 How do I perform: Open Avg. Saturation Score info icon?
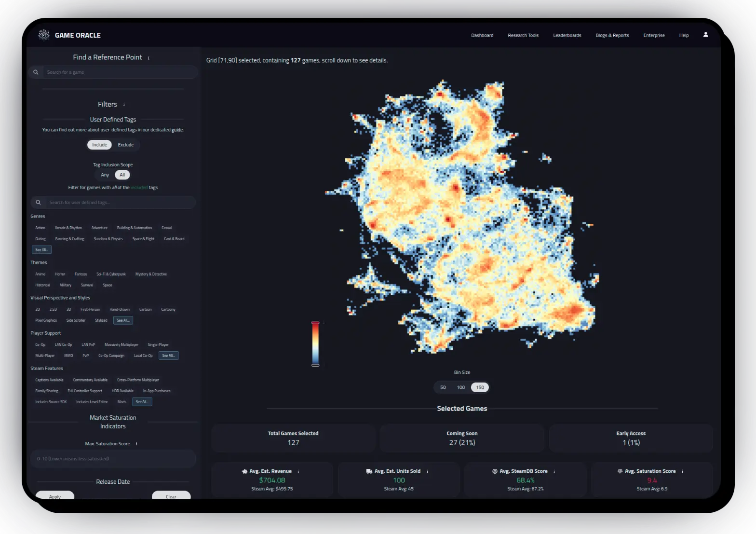[x=682, y=471]
